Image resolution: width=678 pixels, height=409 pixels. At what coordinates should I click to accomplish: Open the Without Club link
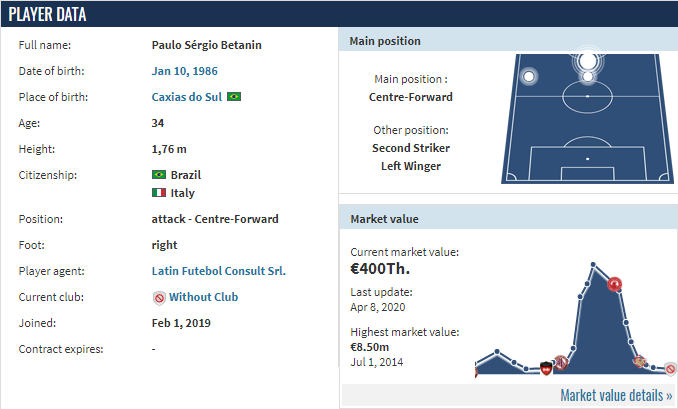pos(204,297)
